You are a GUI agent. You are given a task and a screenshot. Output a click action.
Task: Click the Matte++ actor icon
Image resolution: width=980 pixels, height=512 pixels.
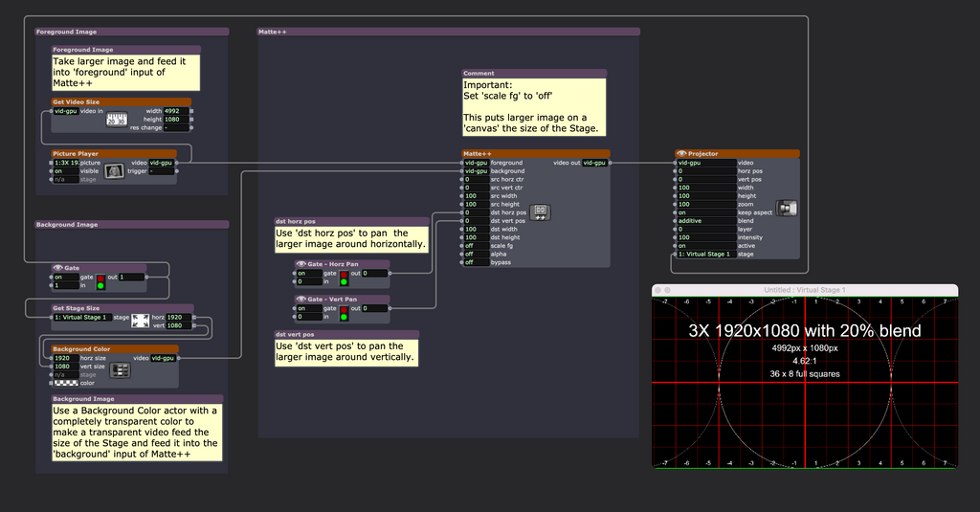[540, 211]
